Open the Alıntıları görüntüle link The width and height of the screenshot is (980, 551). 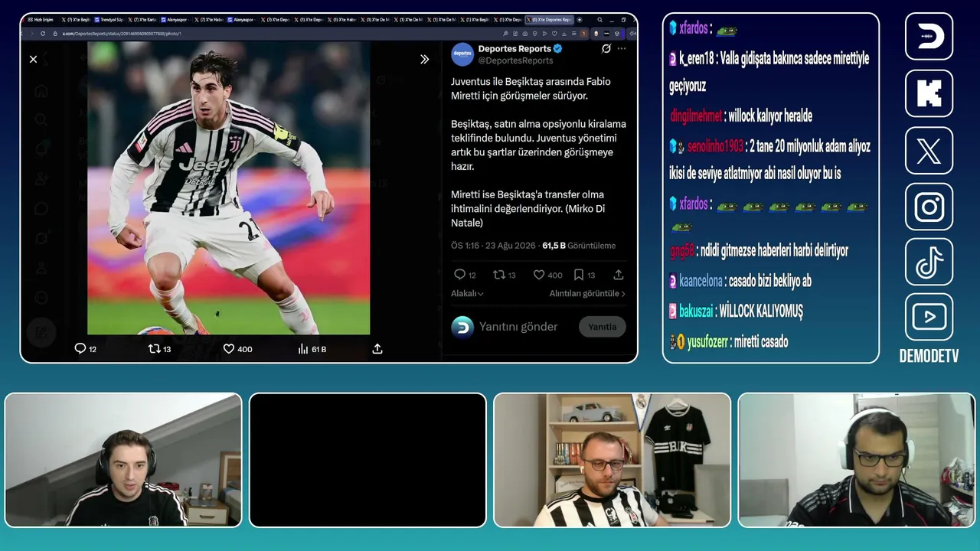click(x=587, y=294)
